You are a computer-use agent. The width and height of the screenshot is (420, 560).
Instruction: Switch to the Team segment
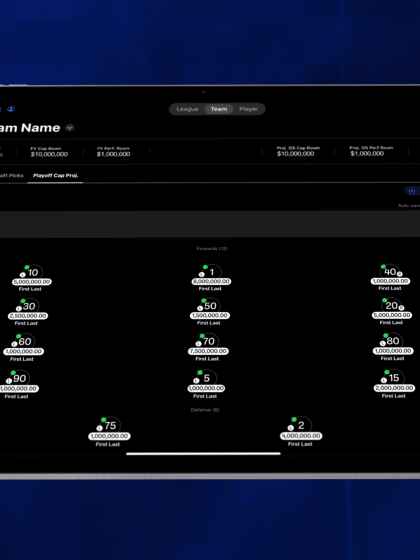[x=219, y=109]
